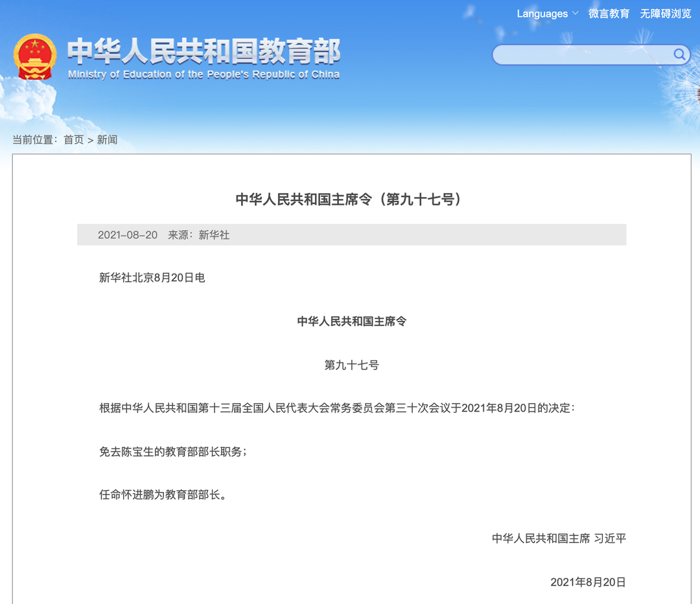Click the line 任命怀进鹏为教育部部长

(x=163, y=494)
